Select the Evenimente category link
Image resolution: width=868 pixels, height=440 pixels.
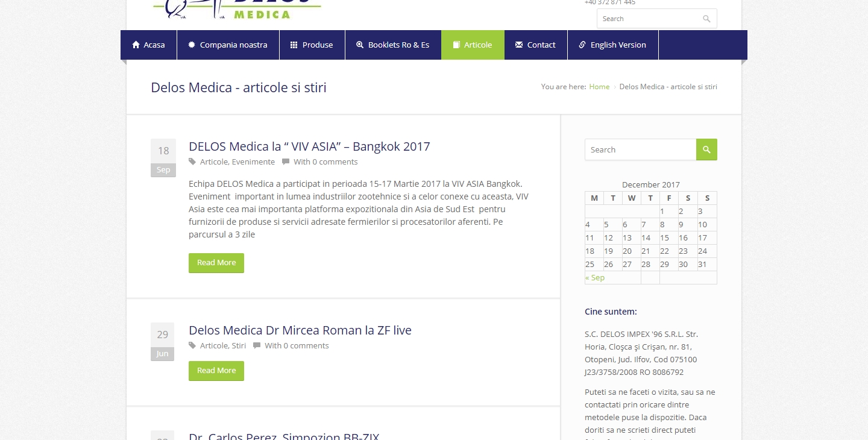pyautogui.click(x=253, y=162)
